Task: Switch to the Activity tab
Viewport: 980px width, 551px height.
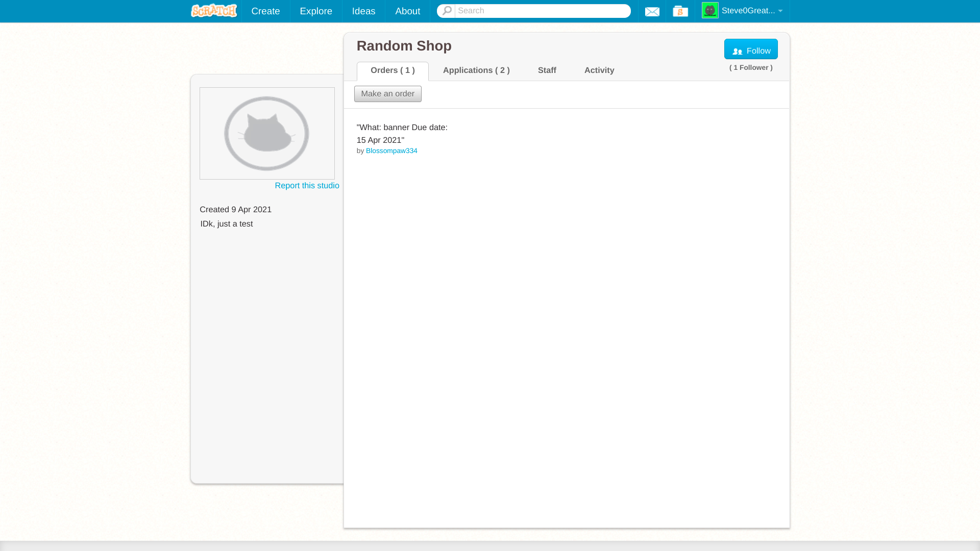Action: (599, 71)
